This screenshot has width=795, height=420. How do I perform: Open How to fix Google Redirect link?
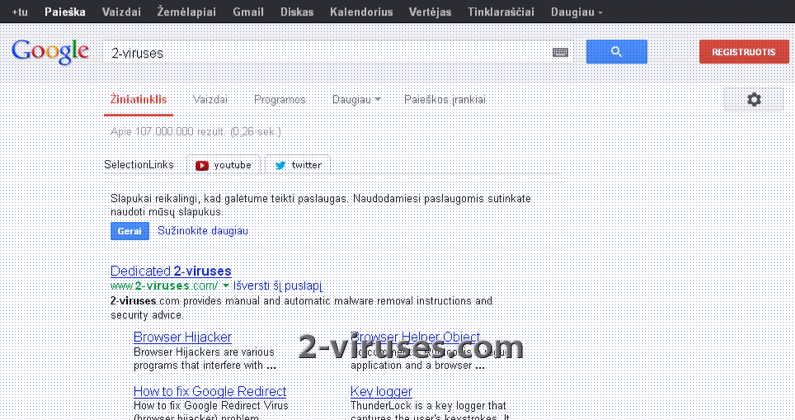(x=210, y=391)
